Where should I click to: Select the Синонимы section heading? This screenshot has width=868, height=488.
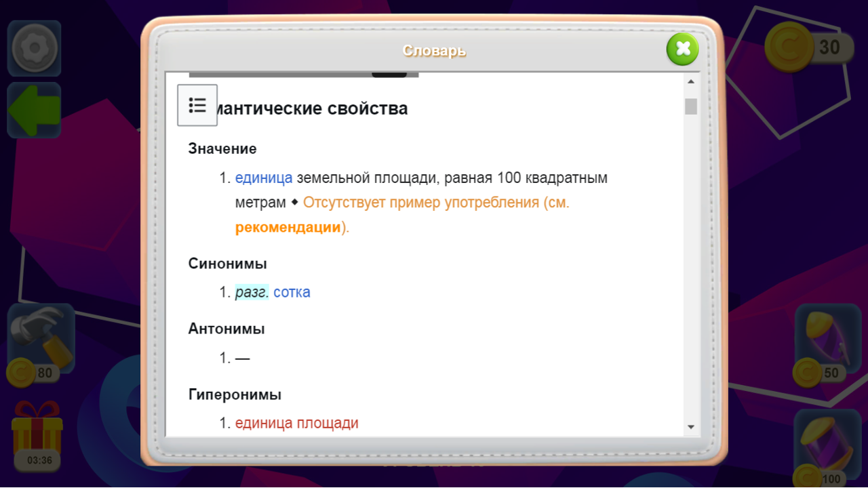[x=227, y=264]
